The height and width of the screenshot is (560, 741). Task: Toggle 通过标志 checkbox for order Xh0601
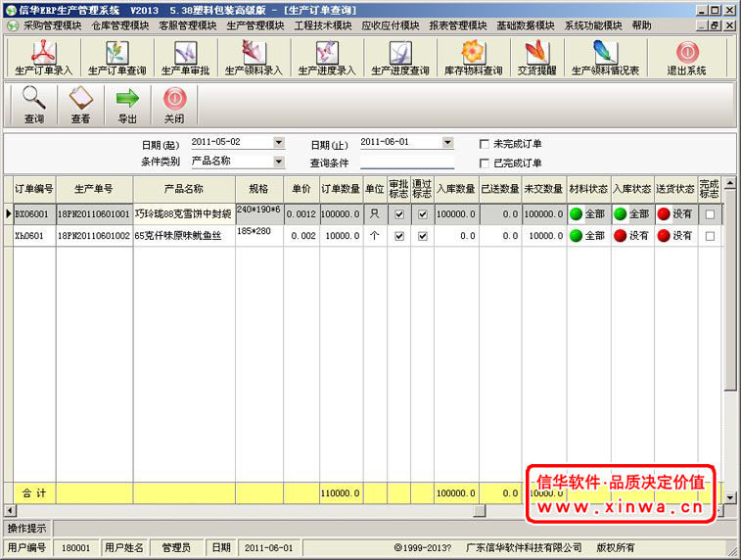[x=423, y=236]
